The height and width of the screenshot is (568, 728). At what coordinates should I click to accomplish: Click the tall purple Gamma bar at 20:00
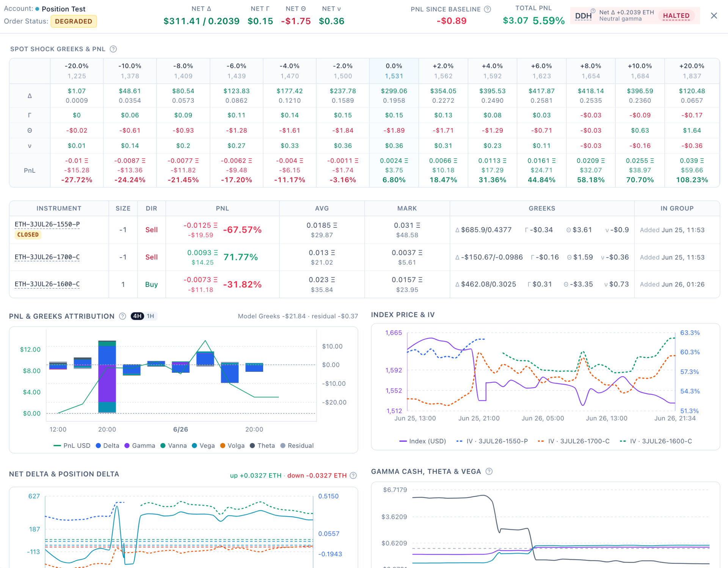click(107, 383)
